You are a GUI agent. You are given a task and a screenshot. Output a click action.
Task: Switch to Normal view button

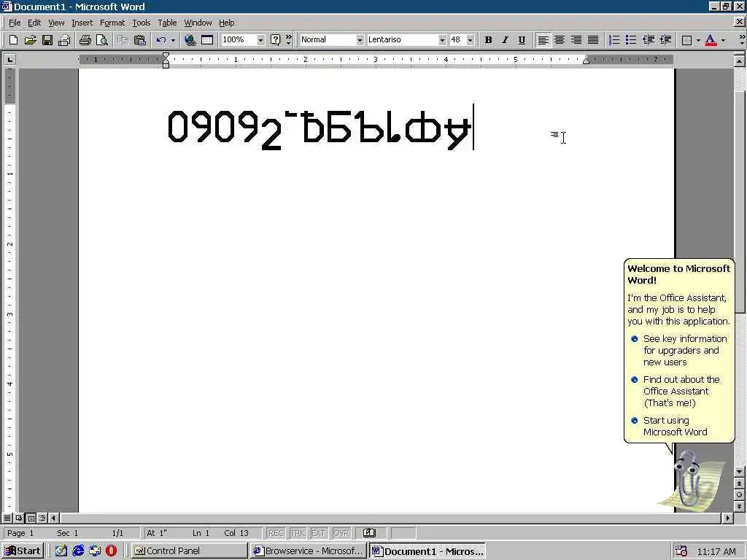coord(7,518)
